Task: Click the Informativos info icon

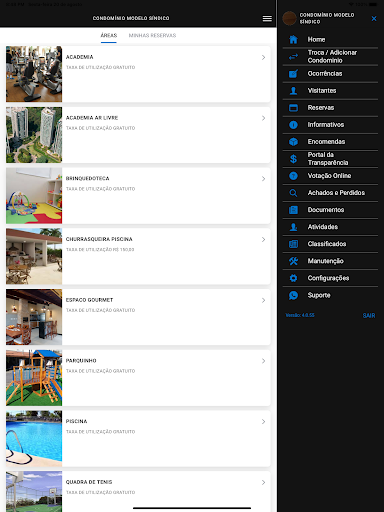Action: (293, 125)
